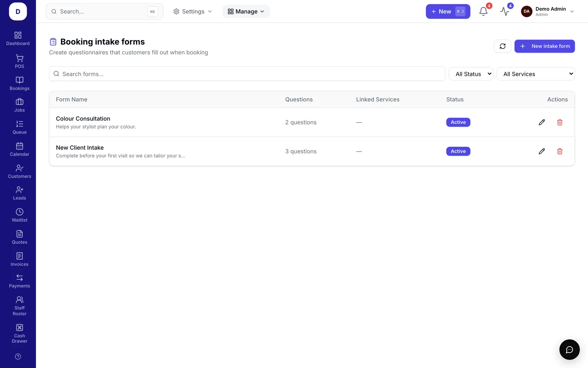The height and width of the screenshot is (368, 588).
Task: Open the Cash Drawer page
Action: (x=19, y=334)
